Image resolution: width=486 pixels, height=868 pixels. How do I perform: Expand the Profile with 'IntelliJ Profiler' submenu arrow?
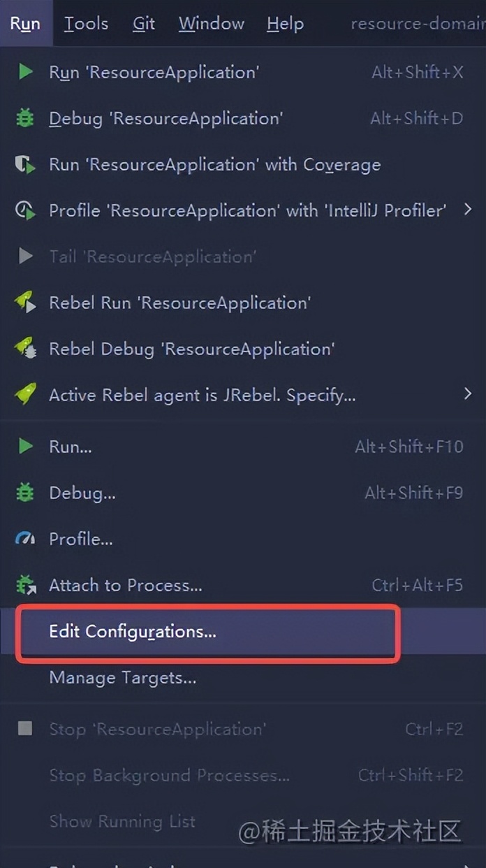click(468, 209)
